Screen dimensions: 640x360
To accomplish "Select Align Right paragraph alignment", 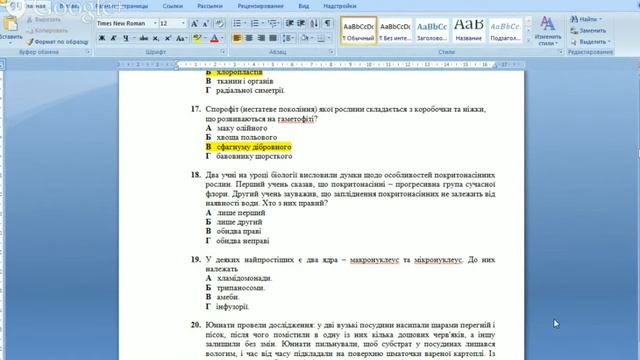I will (x=261, y=38).
